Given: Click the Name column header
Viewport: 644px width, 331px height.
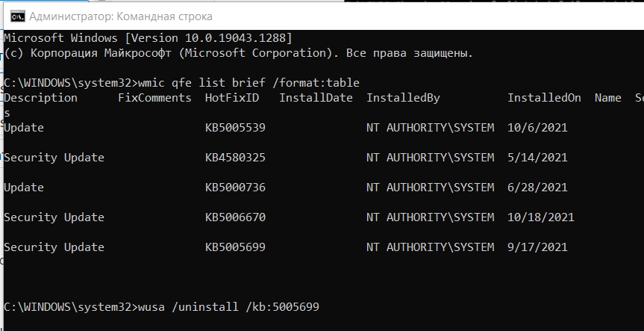Looking at the screenshot, I should click(x=608, y=98).
